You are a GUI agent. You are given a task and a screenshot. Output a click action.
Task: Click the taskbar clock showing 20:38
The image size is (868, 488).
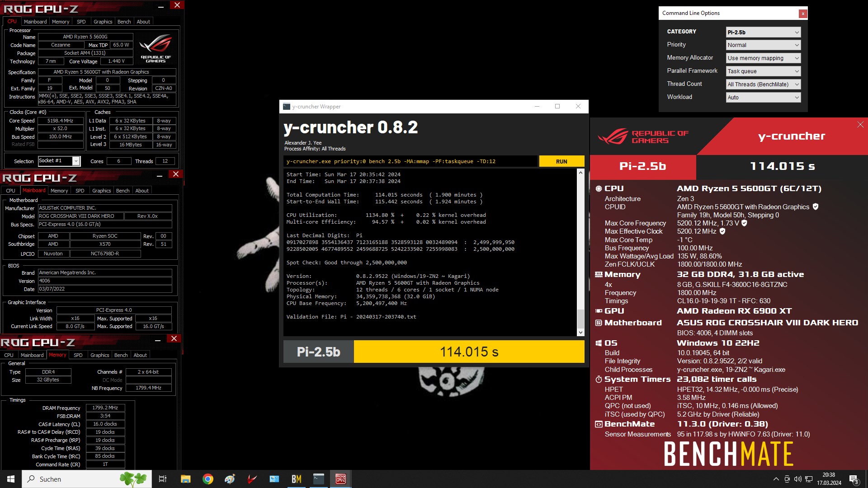click(829, 479)
